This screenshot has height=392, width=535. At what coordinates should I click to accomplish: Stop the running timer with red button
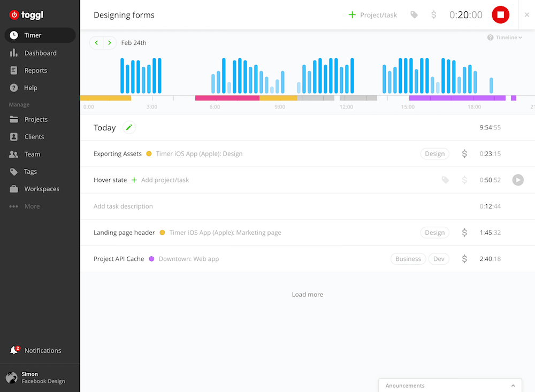(x=500, y=15)
